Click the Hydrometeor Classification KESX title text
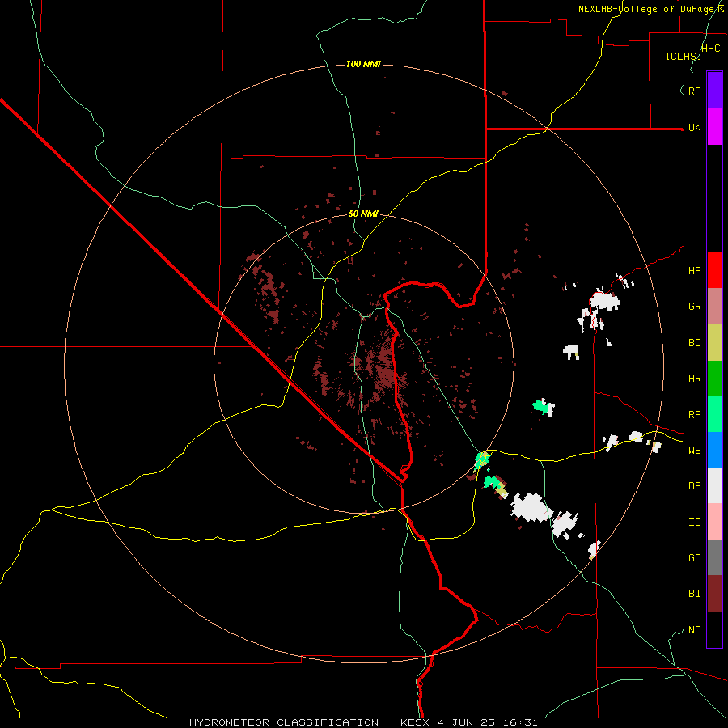Screen dimensions: 728x728 [363, 722]
